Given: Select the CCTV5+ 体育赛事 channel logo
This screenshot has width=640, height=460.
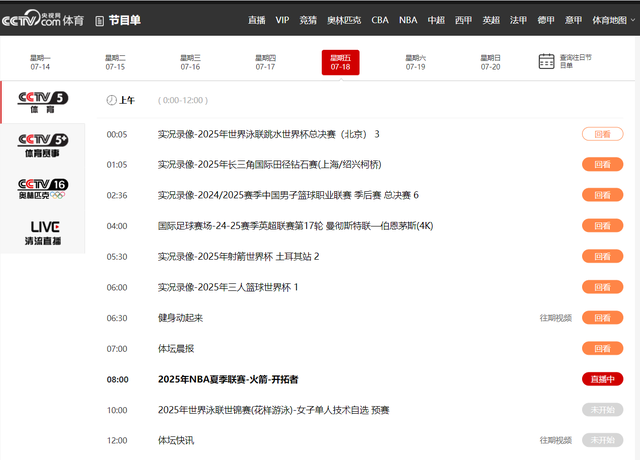Looking at the screenshot, I should tap(43, 145).
